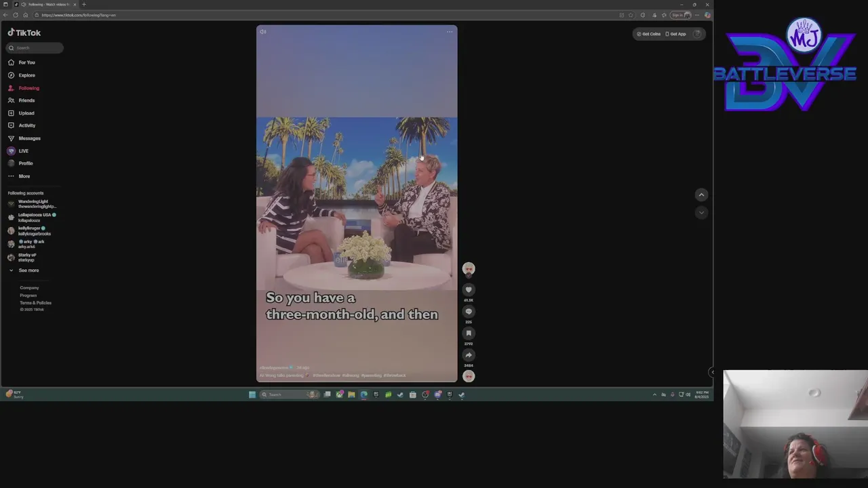Screen dimensions: 868x488
Task: Open the Upload page
Action: 21,113
